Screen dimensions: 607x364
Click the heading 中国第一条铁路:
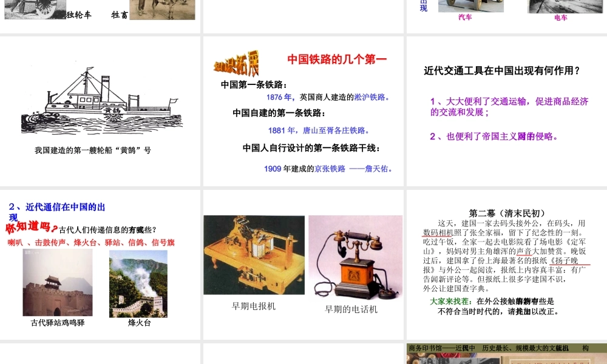click(254, 85)
